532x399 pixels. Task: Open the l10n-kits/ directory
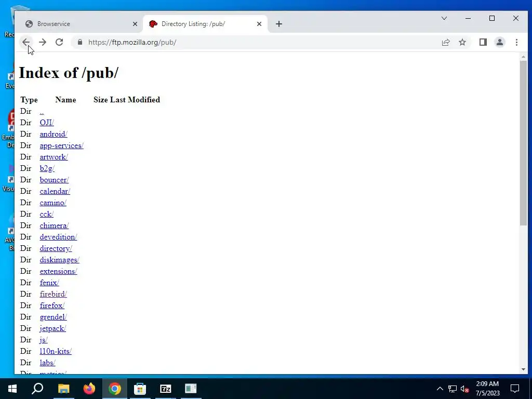[56, 351]
